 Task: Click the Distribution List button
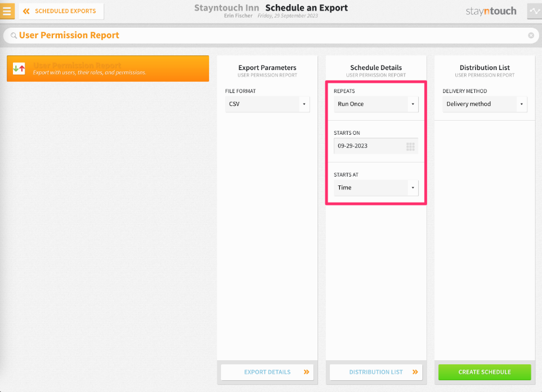376,372
